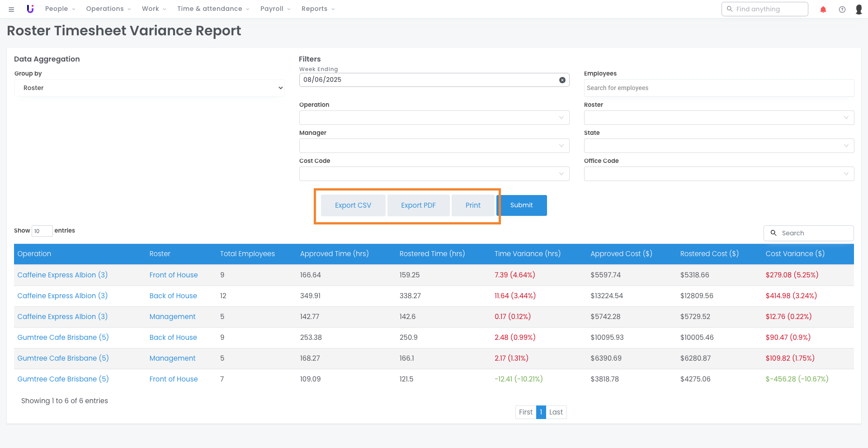Sort by Cost Variance ($) column header

tap(795, 254)
